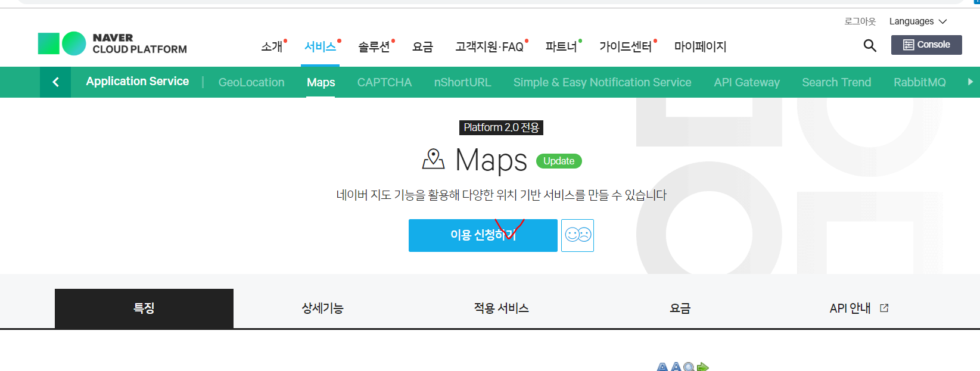The image size is (980, 371).
Task: Click the green Update badge
Action: [559, 161]
